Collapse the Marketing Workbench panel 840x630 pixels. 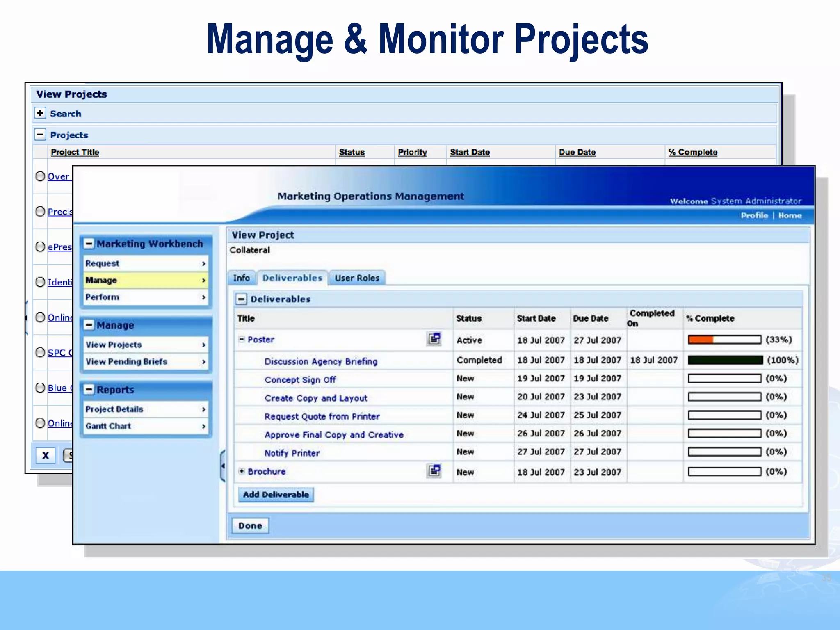89,244
